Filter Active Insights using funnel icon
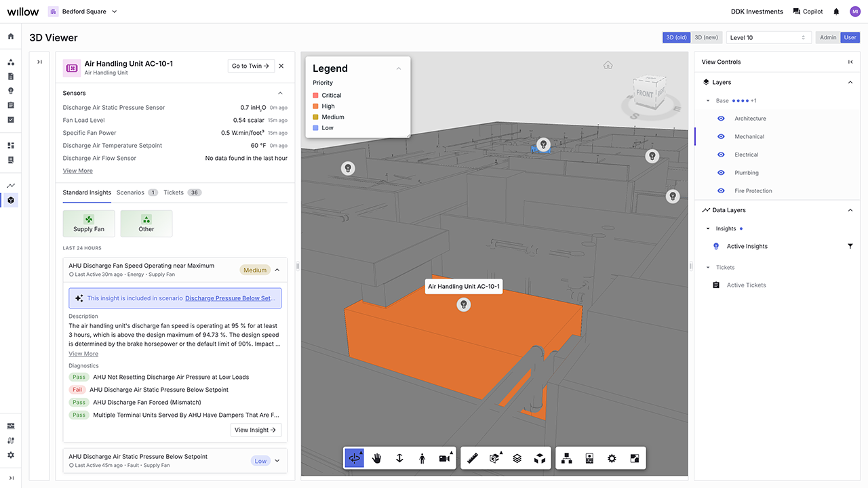868x488 pixels. click(850, 246)
